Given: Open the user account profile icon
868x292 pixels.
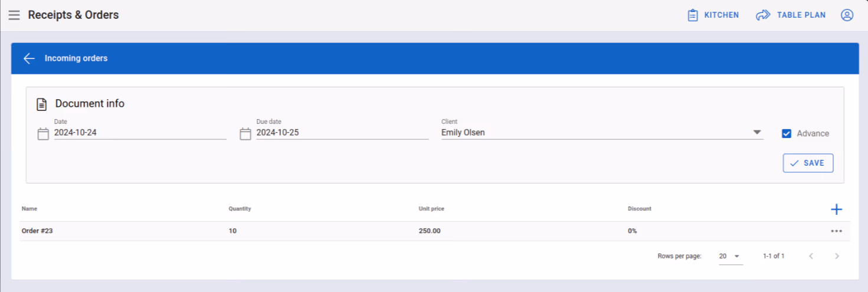Looking at the screenshot, I should (x=847, y=15).
